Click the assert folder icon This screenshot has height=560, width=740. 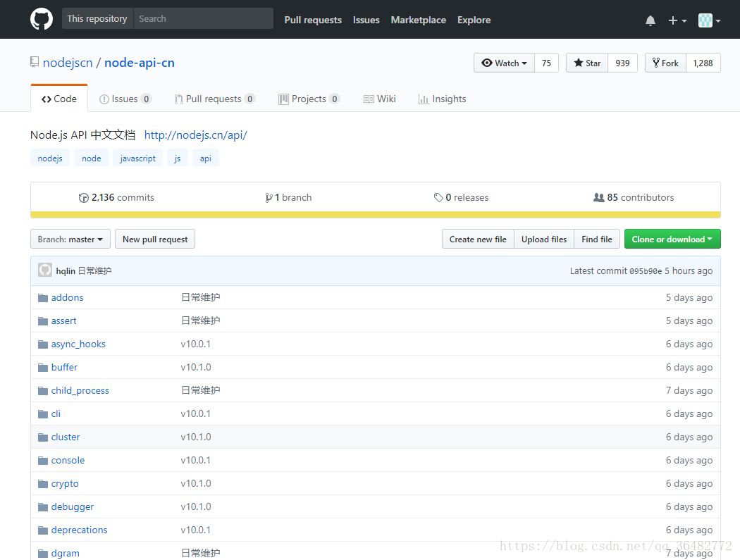point(43,321)
